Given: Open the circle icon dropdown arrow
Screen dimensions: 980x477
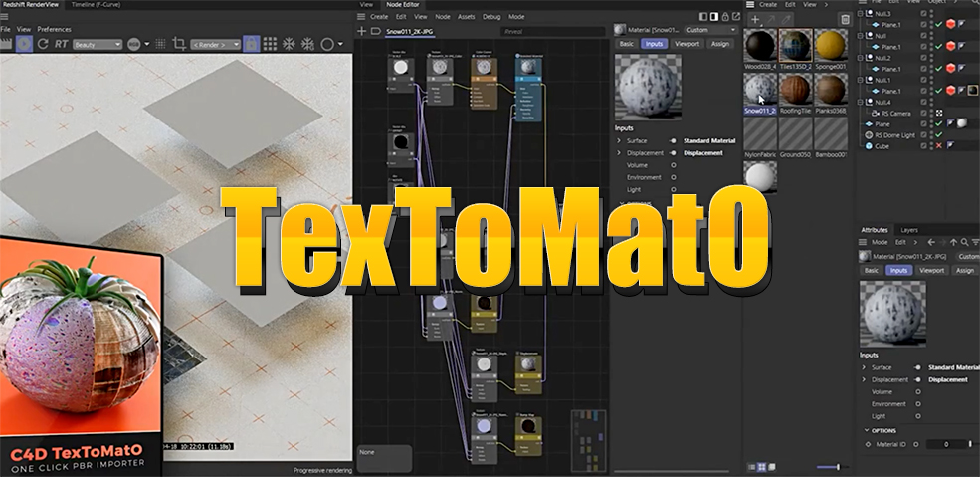Looking at the screenshot, I should pos(340,44).
